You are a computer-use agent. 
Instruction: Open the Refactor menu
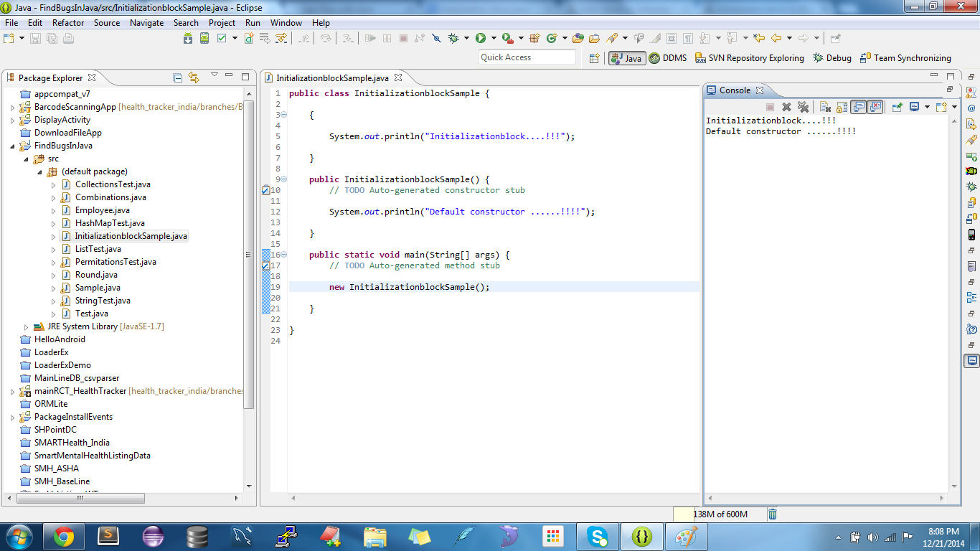68,23
